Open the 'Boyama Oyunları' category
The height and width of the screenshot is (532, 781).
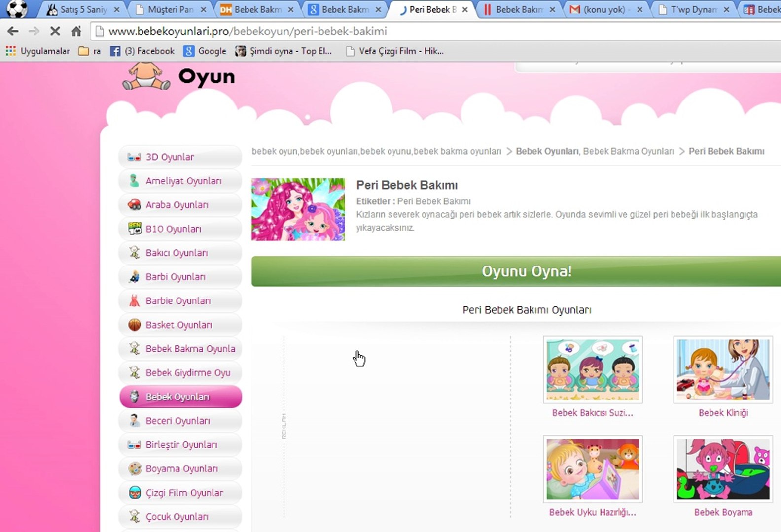point(180,468)
